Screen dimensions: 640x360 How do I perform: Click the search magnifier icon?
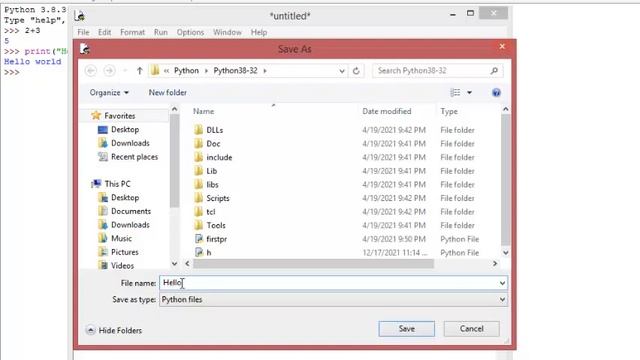point(494,71)
